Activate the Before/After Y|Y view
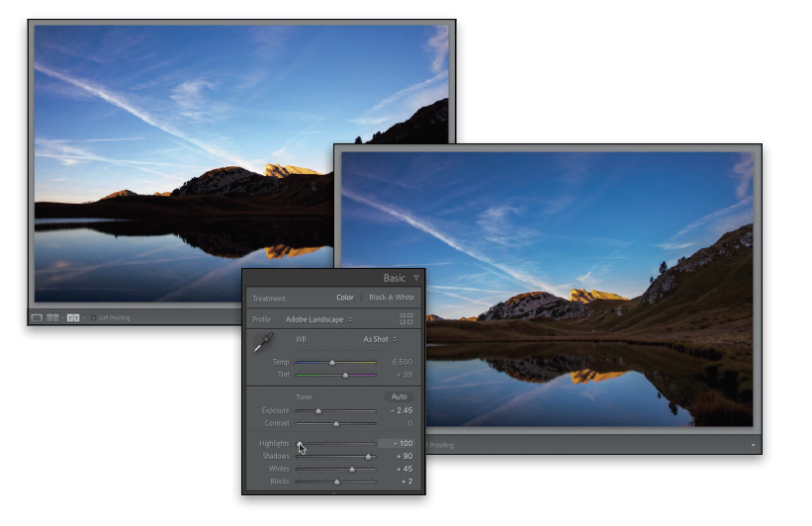Viewport: 812px width, 526px height. tap(72, 317)
